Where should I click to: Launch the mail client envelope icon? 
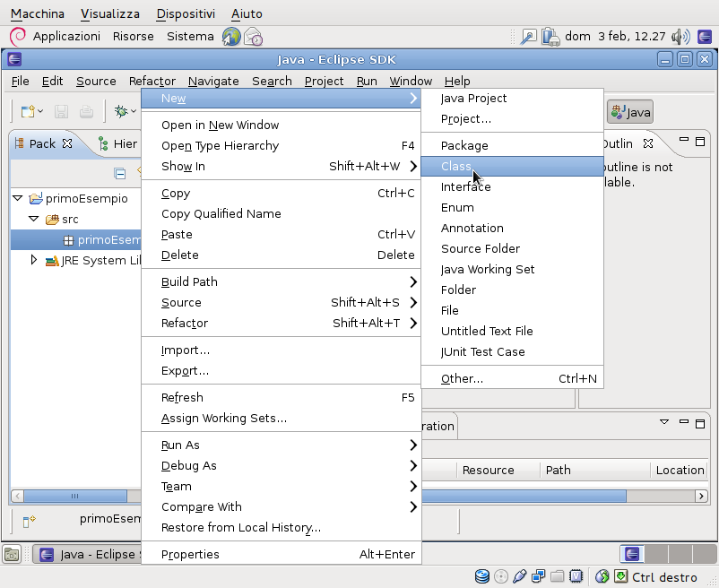pyautogui.click(x=253, y=37)
